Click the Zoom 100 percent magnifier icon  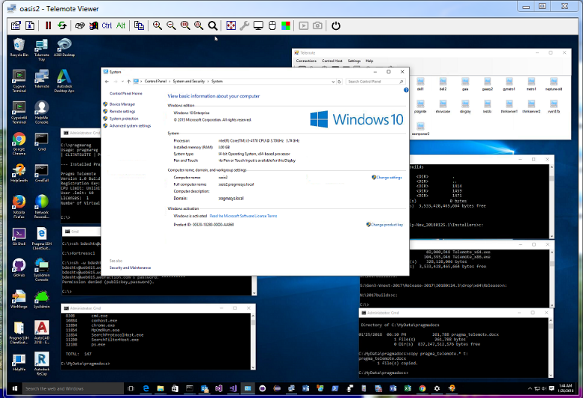(185, 26)
